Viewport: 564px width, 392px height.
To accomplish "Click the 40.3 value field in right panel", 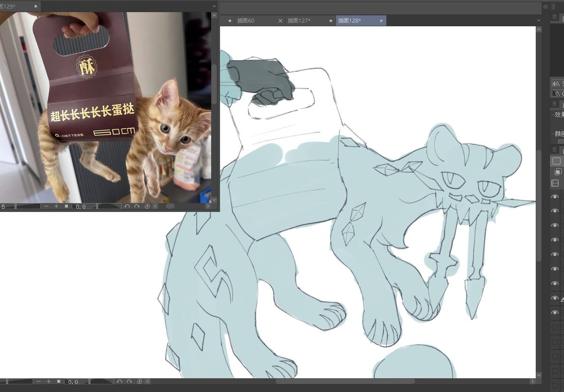I will click(x=557, y=83).
